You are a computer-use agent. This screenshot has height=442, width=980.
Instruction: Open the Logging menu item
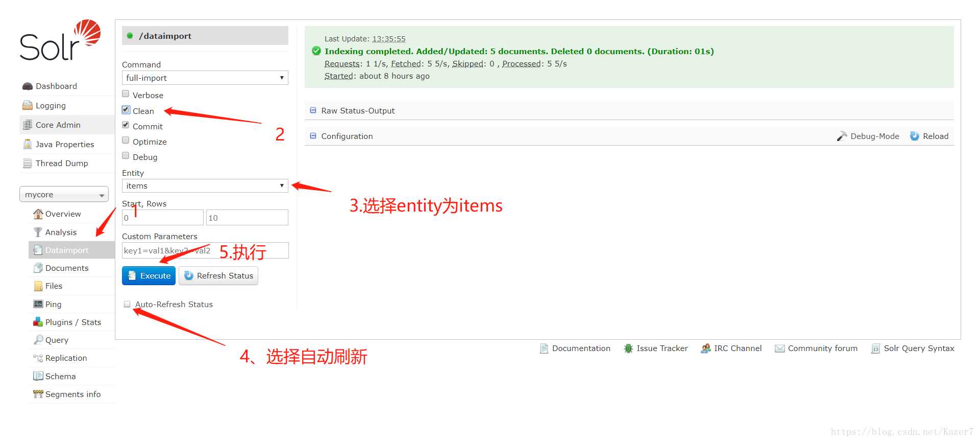pos(67,106)
